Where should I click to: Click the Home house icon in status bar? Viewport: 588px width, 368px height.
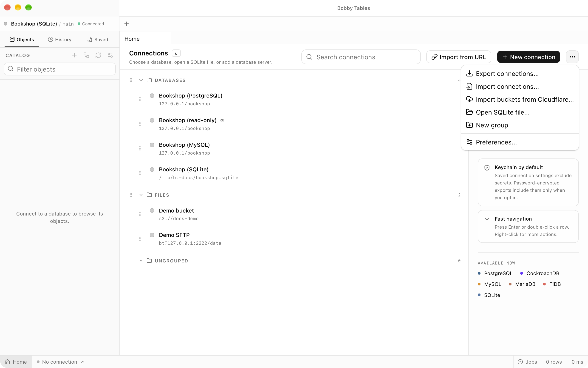8,362
